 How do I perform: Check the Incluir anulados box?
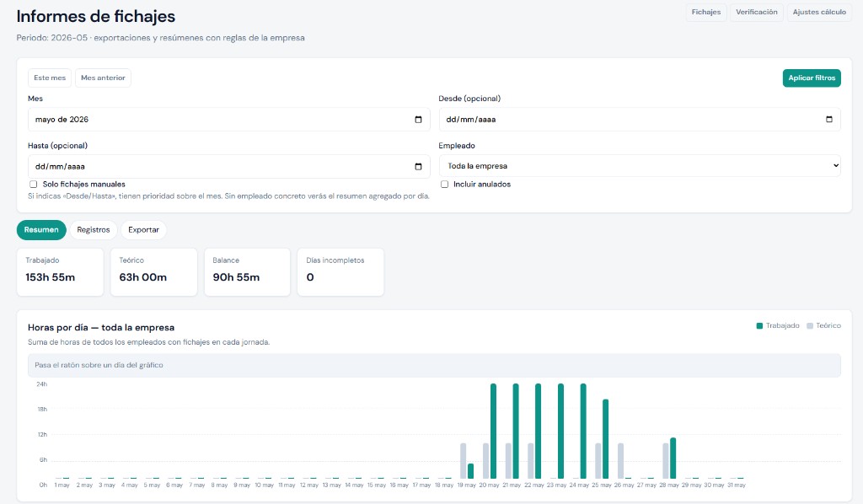coord(444,185)
